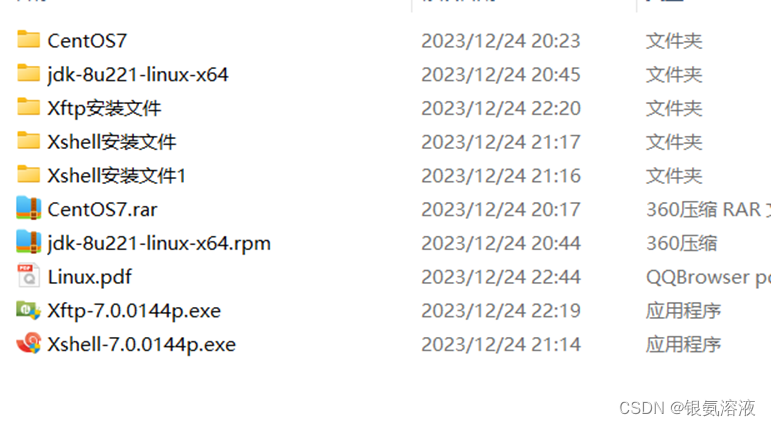Viewport: 771px width, 426px height.
Task: Click the Xftp-7.0.0144p.exe file name
Action: [134, 311]
